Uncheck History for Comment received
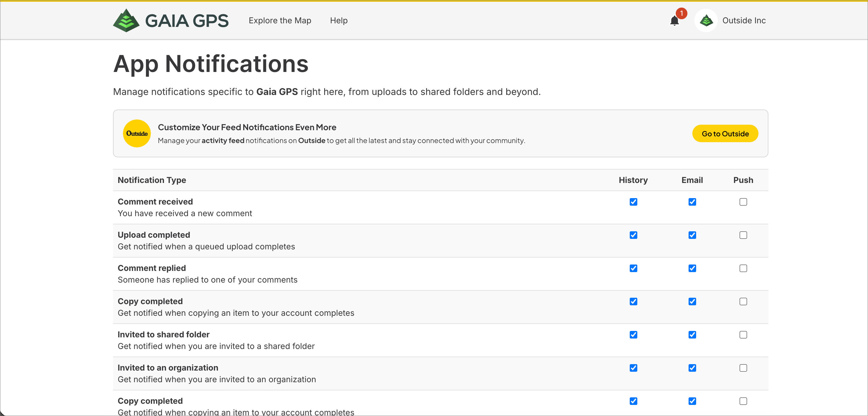This screenshot has height=416, width=868. [633, 202]
